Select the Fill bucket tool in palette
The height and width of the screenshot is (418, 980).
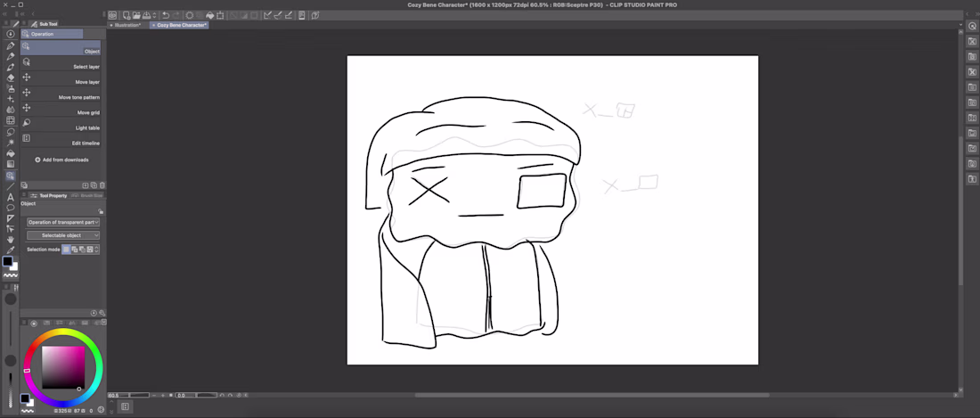(x=11, y=153)
